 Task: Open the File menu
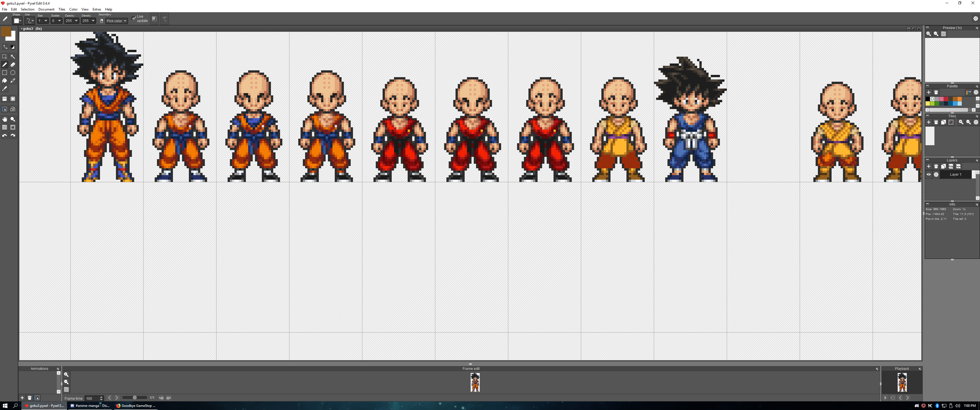(x=5, y=9)
